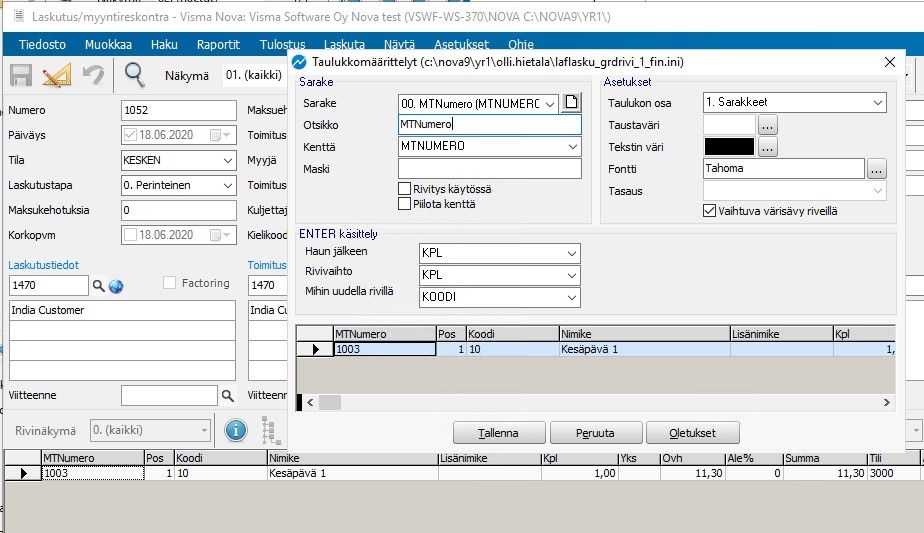Uncheck Vaihtuva värisävy riveillä
Screen dimensions: 924x533
[x=710, y=211]
